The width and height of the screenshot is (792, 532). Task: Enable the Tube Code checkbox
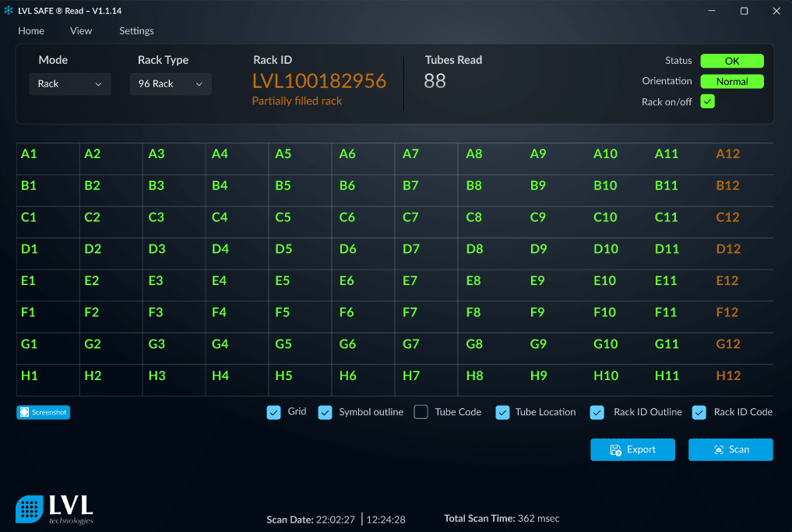click(x=421, y=412)
